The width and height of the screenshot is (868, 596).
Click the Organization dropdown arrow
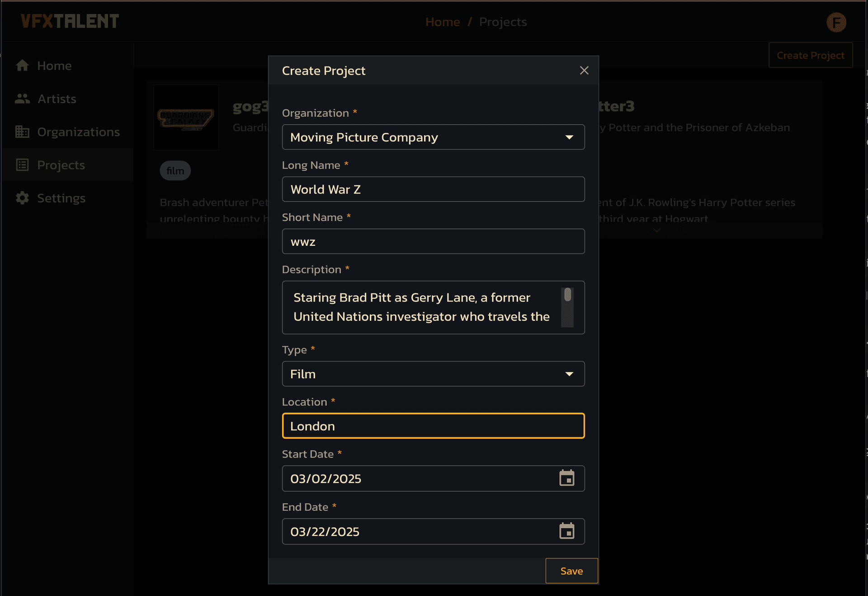tap(569, 137)
